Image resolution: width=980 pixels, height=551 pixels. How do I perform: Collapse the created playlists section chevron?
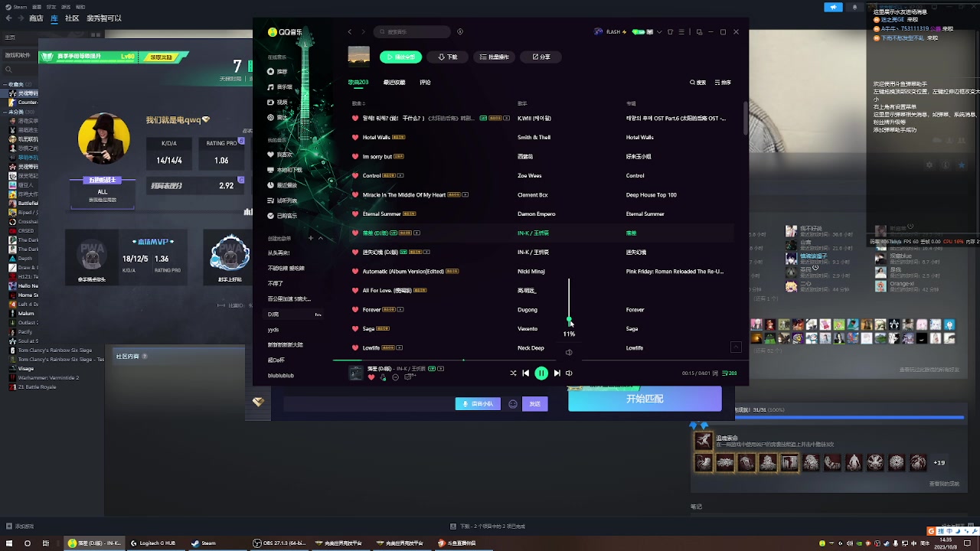321,238
